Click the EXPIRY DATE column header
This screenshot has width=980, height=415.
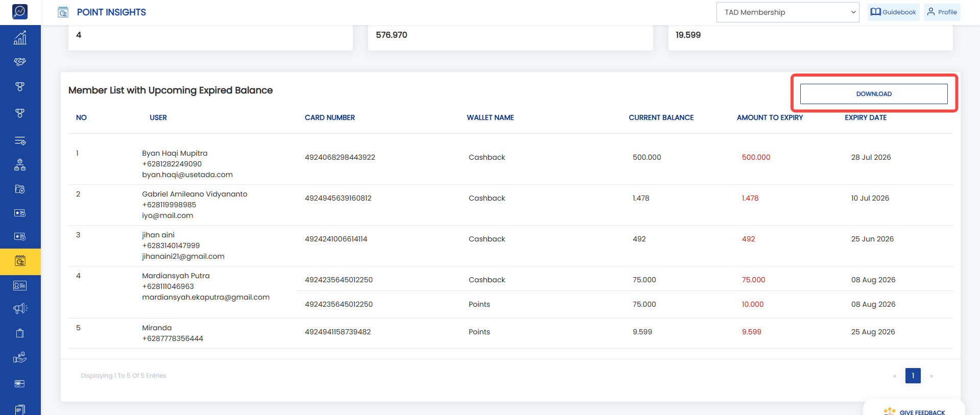point(866,117)
